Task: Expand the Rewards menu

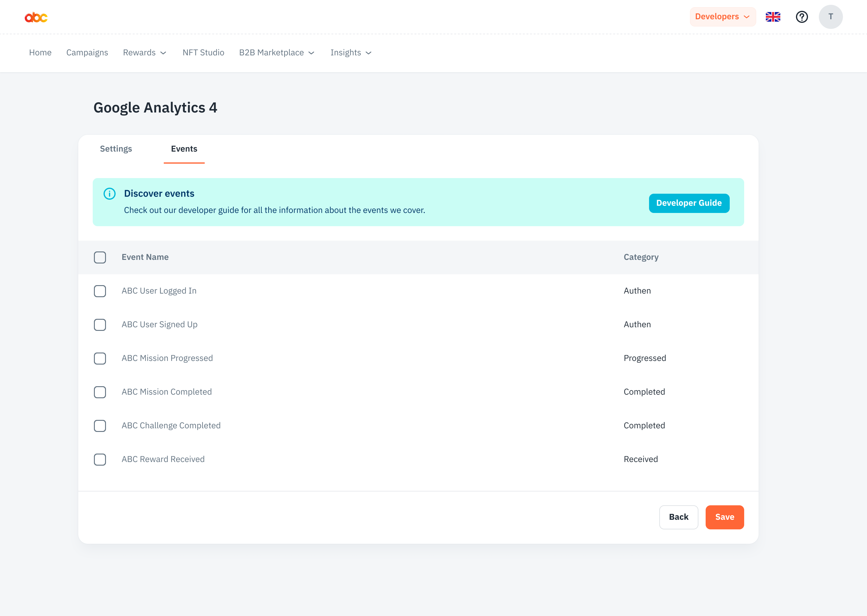Action: click(x=144, y=53)
